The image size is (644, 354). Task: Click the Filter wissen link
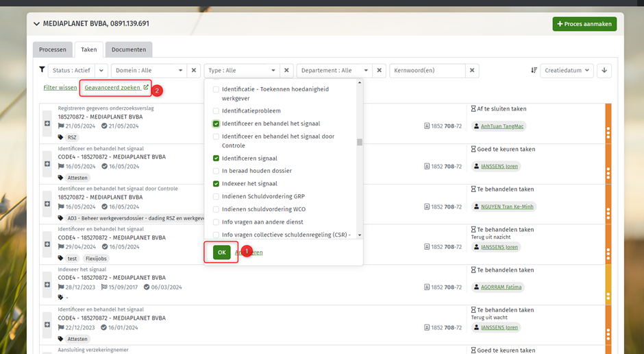60,88
